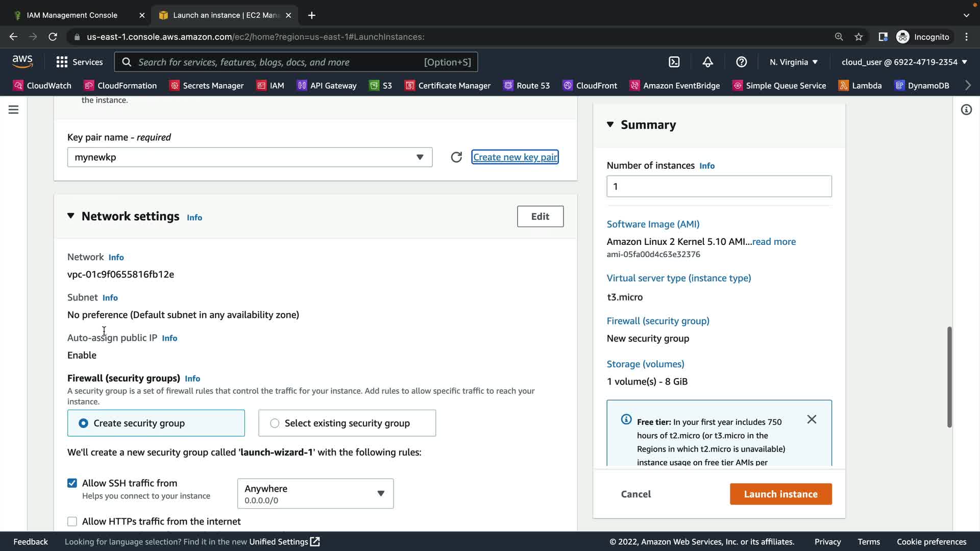Click the notifications bell icon
Image resolution: width=980 pixels, height=551 pixels.
[x=707, y=62]
